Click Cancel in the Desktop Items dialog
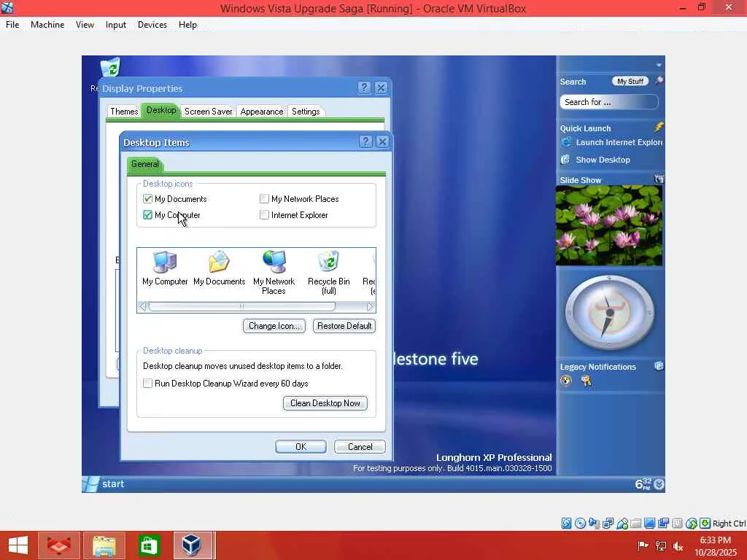This screenshot has height=560, width=747. (360, 447)
